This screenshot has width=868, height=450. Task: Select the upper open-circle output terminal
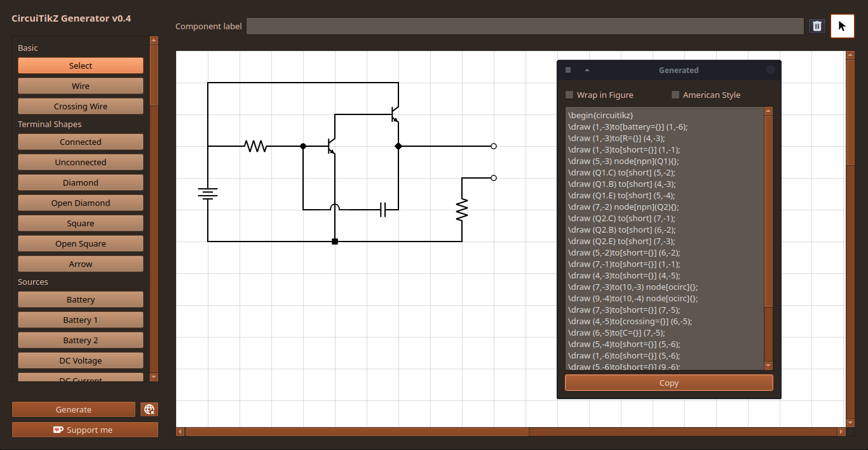494,146
